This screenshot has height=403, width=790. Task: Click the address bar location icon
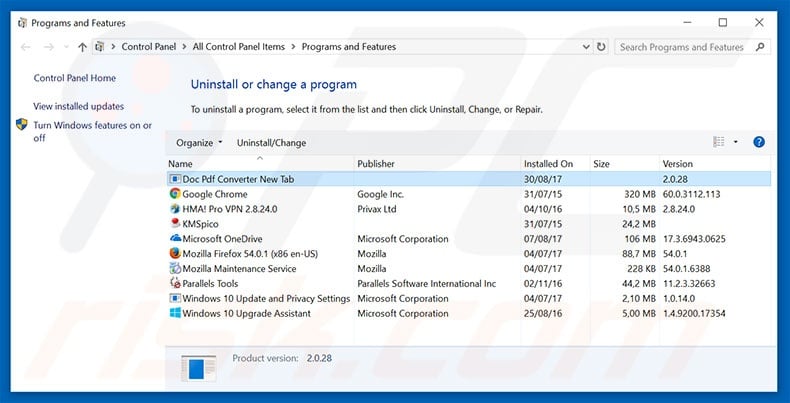[100, 47]
